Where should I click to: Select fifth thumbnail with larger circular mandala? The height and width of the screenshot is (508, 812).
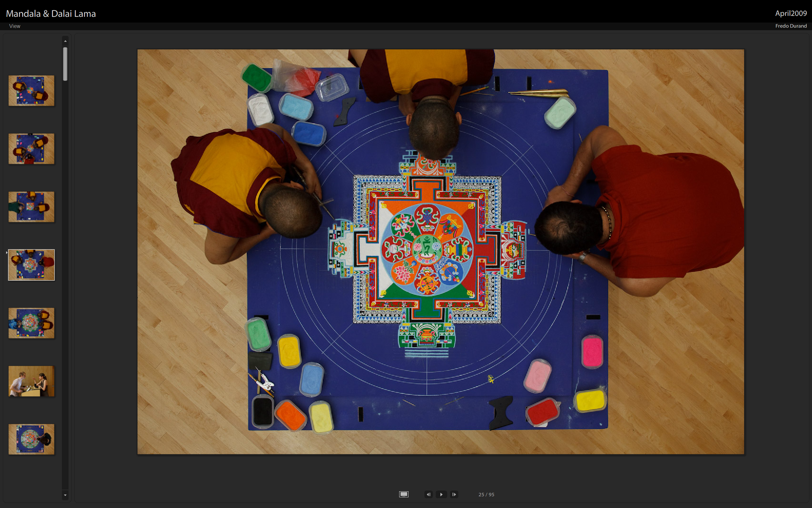(31, 323)
